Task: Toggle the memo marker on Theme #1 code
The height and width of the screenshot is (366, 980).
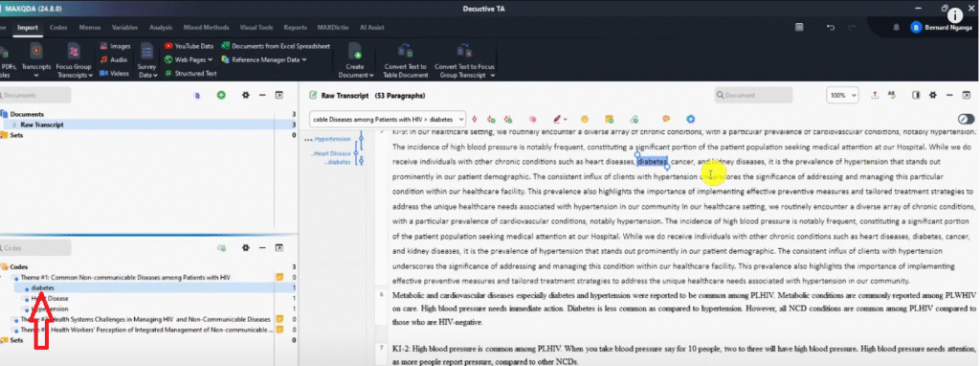Action: click(280, 277)
